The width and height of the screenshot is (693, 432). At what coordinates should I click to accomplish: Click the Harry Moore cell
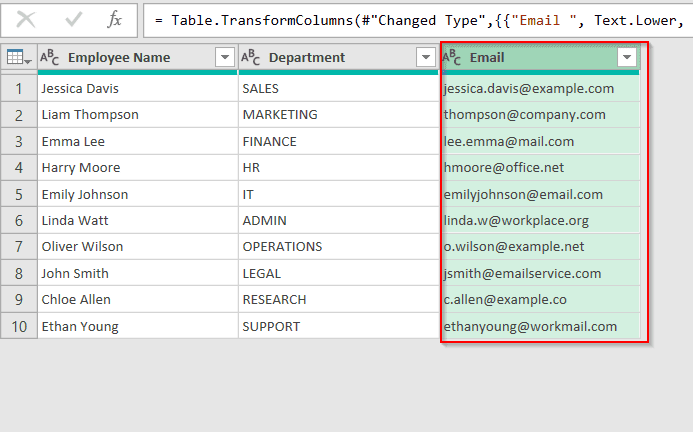click(138, 168)
